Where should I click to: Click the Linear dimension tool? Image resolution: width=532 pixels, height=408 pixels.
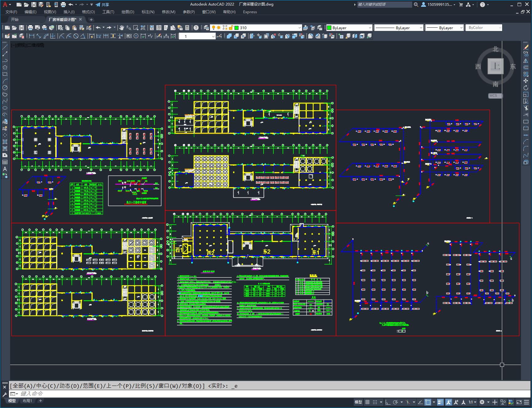coord(31,36)
